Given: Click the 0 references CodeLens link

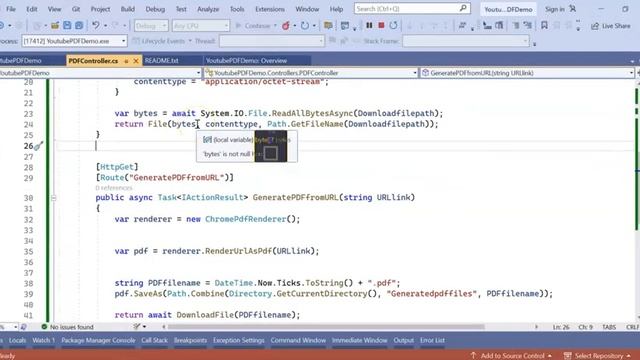Looking at the screenshot, I should (114, 188).
